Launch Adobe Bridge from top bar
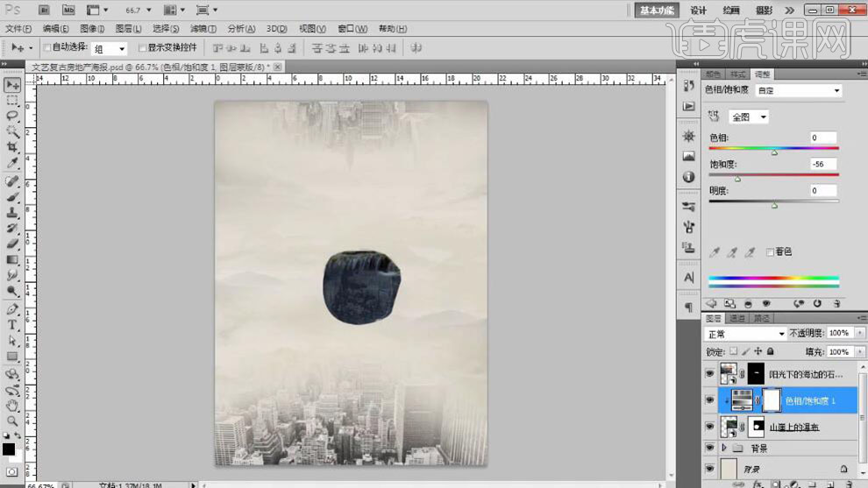Screen dimensions: 868x488 (44, 10)
